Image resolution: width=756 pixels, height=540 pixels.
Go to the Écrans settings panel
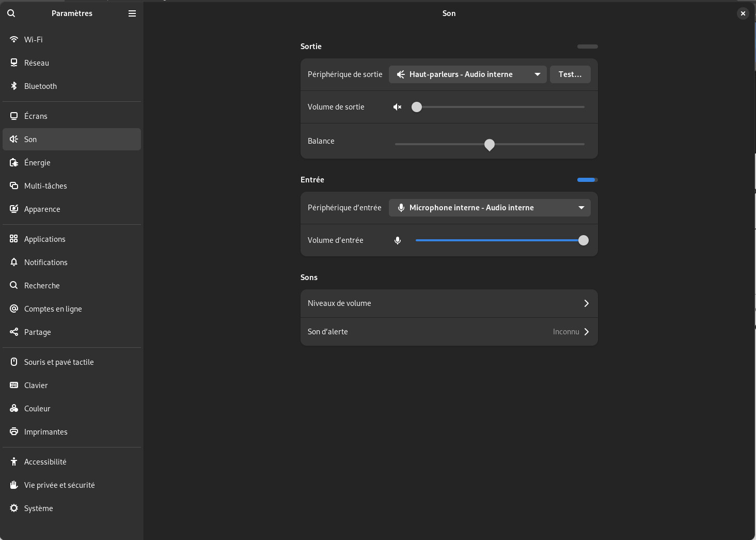point(36,116)
